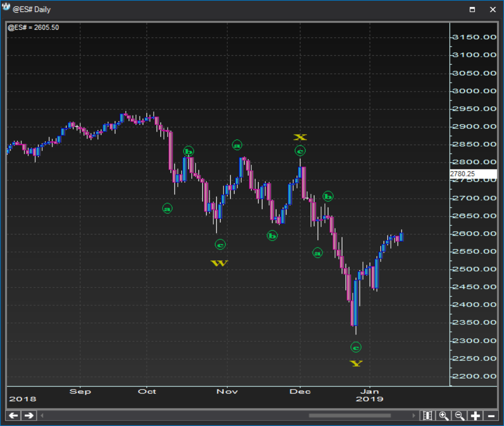The image size is (504, 426).
Task: Select the circled b label at 2595 in late November
Action: 272,236
